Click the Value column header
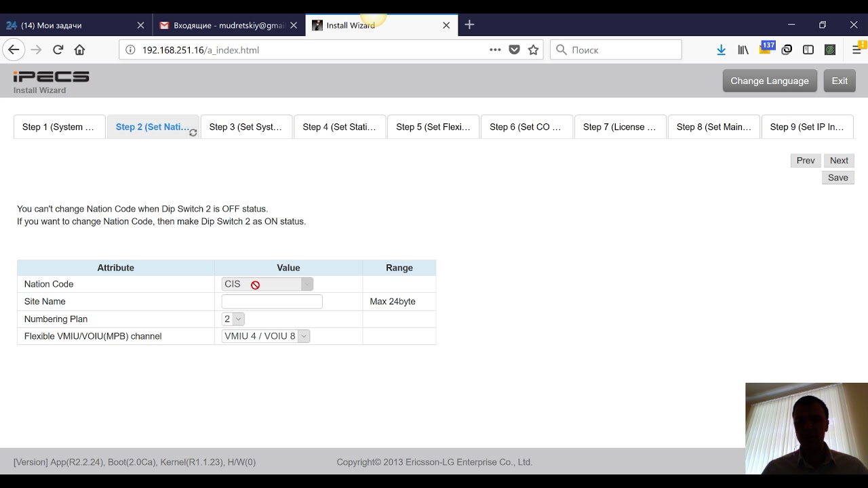The height and width of the screenshot is (488, 868). 288,268
